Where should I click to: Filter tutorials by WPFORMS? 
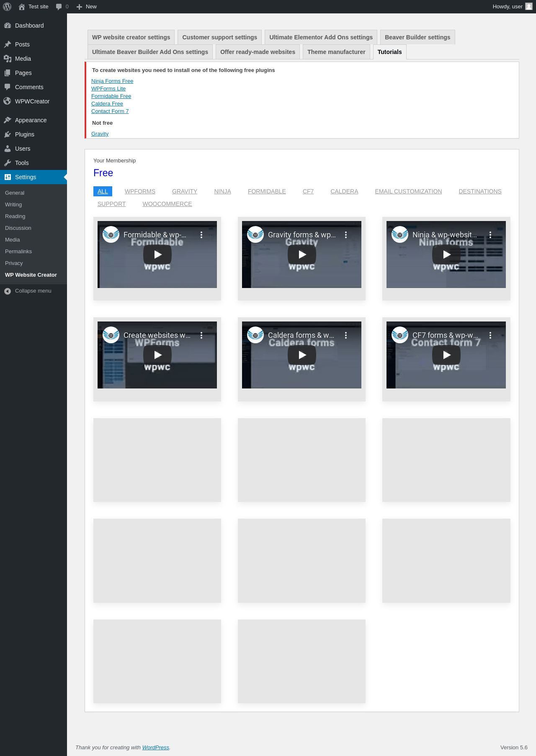140,191
